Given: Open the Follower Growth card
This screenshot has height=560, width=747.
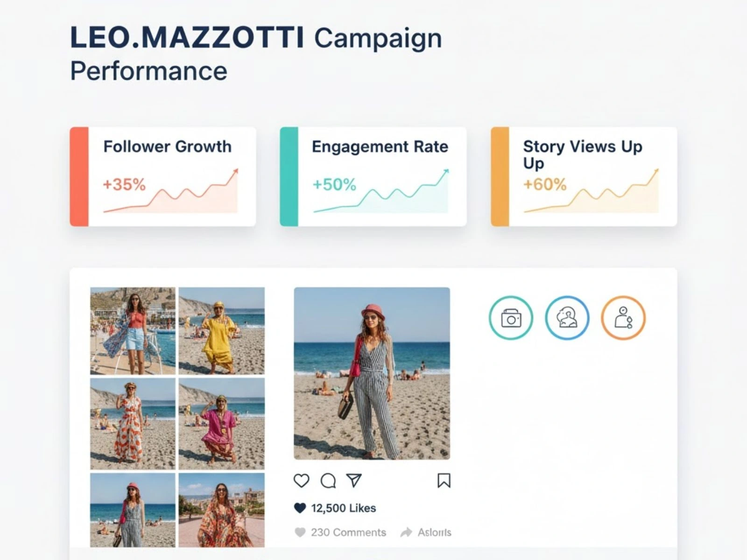Looking at the screenshot, I should click(163, 176).
